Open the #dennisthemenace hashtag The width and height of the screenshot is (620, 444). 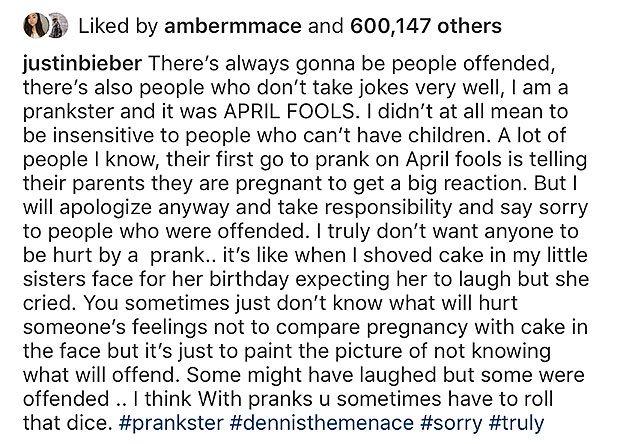(x=321, y=423)
